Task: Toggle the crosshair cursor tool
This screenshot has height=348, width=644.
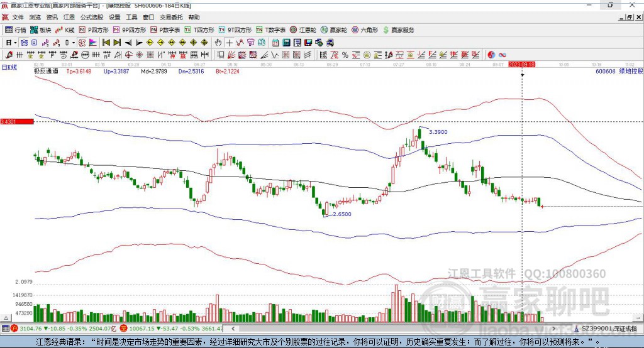Action: 229,43
